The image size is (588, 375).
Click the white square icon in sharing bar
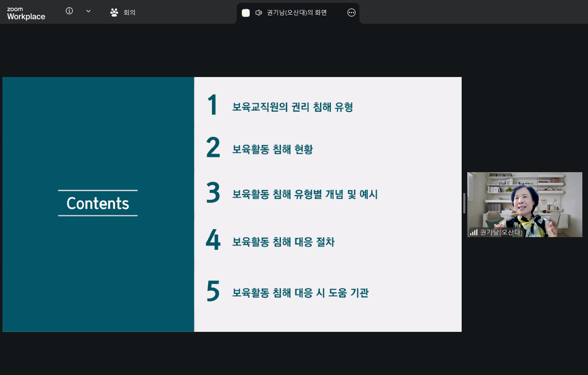coord(245,13)
